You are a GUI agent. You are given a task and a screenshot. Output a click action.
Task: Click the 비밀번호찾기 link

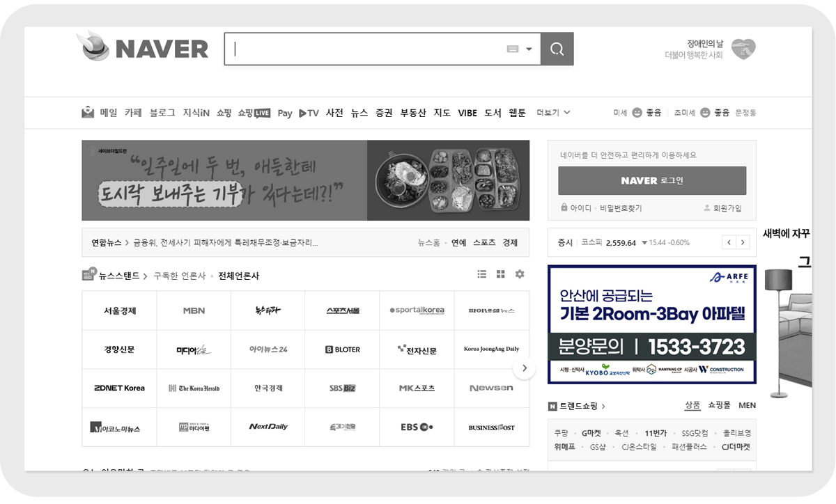(621, 208)
